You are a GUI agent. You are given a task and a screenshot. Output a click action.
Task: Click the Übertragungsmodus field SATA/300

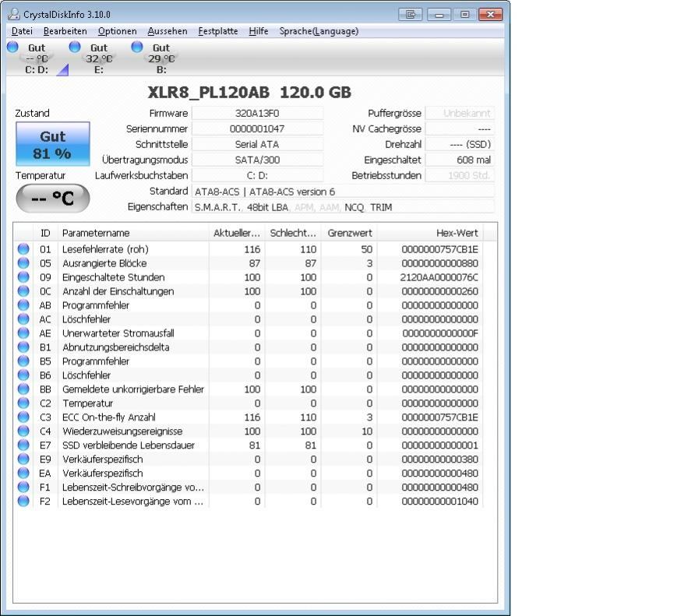pos(257,160)
